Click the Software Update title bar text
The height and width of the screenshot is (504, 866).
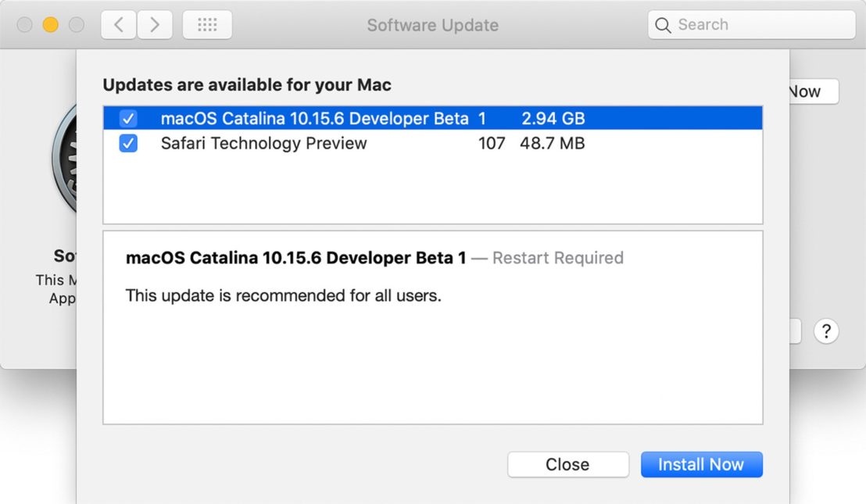[x=433, y=24]
